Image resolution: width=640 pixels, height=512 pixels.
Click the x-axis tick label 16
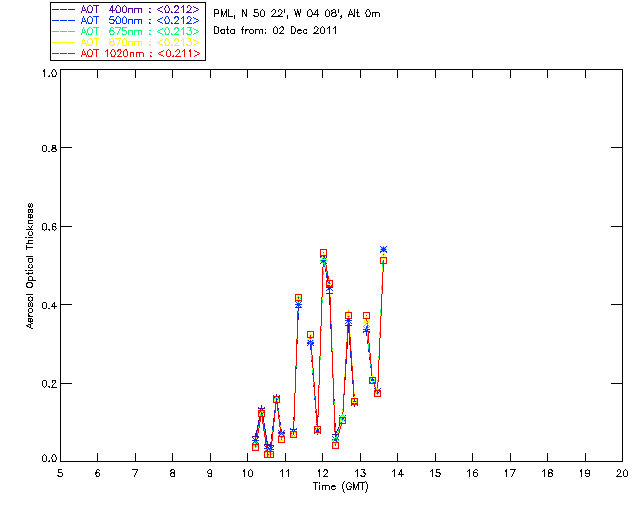(472, 472)
